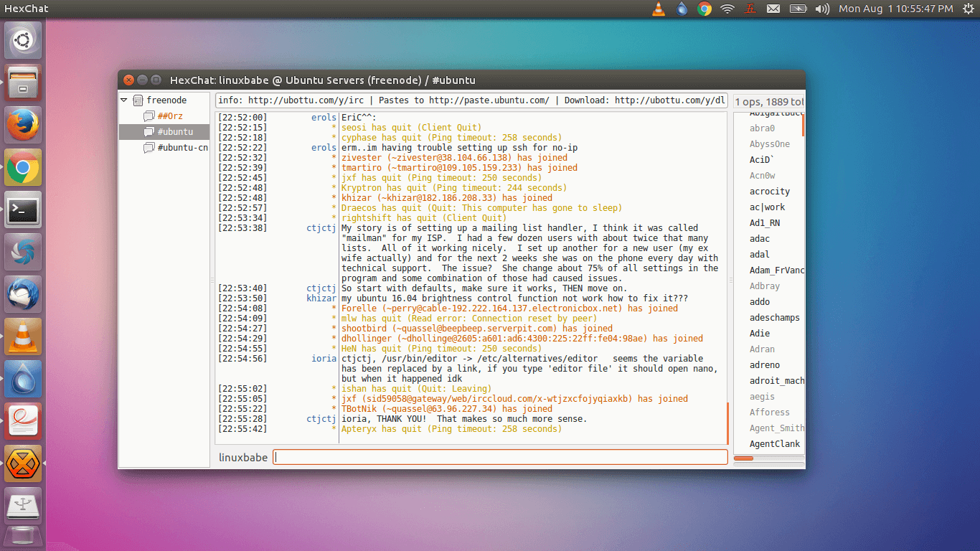
Task: Open the Ubuntu Dash search
Action: click(23, 40)
